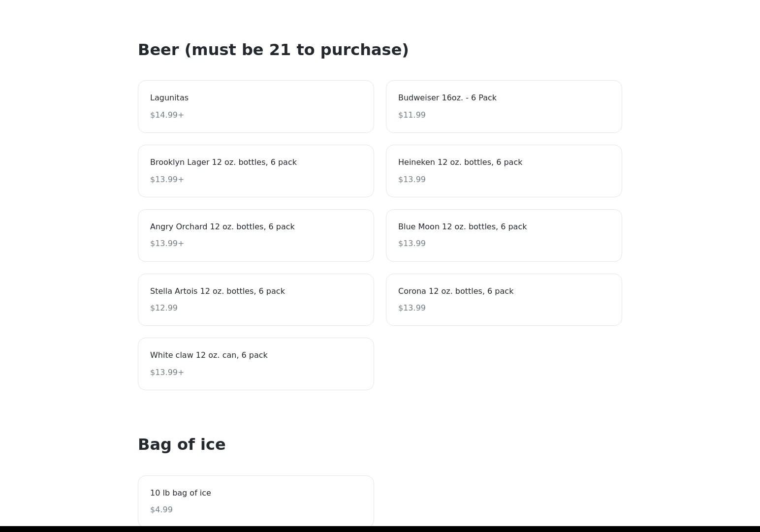Choose Brooklyn Lager 12 oz. bottles
Image resolution: width=760 pixels, height=532 pixels.
click(x=223, y=162)
